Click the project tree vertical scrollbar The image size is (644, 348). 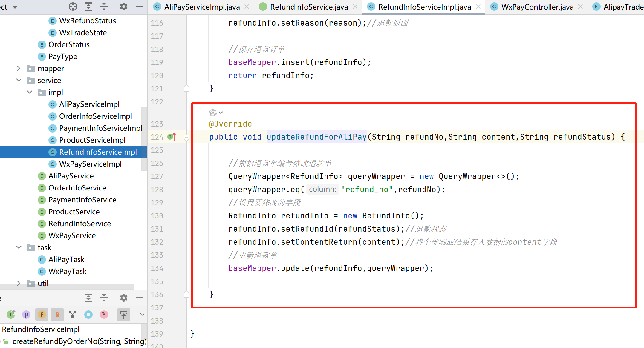coord(144,139)
